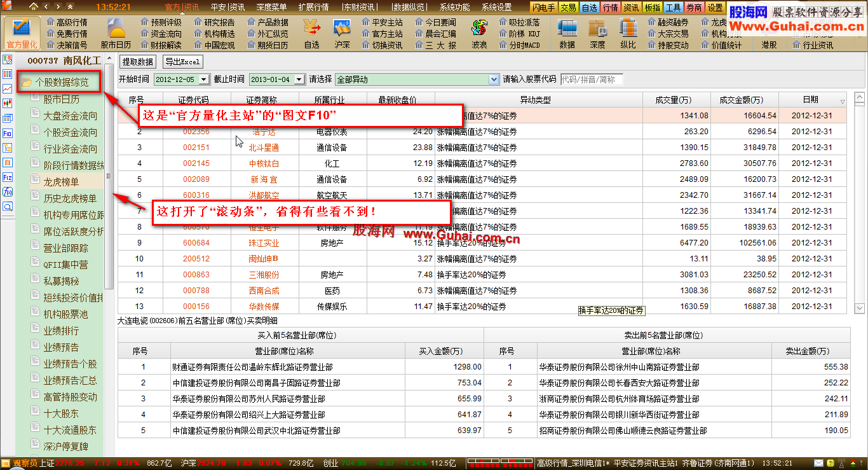Click the 波浪 wave icon
Viewport: 868px width, 470px height.
[x=479, y=34]
